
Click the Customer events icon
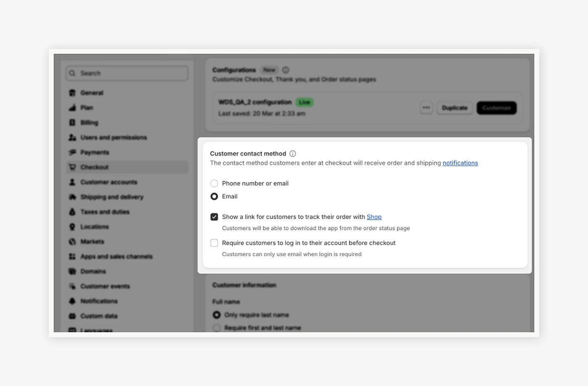coord(72,286)
